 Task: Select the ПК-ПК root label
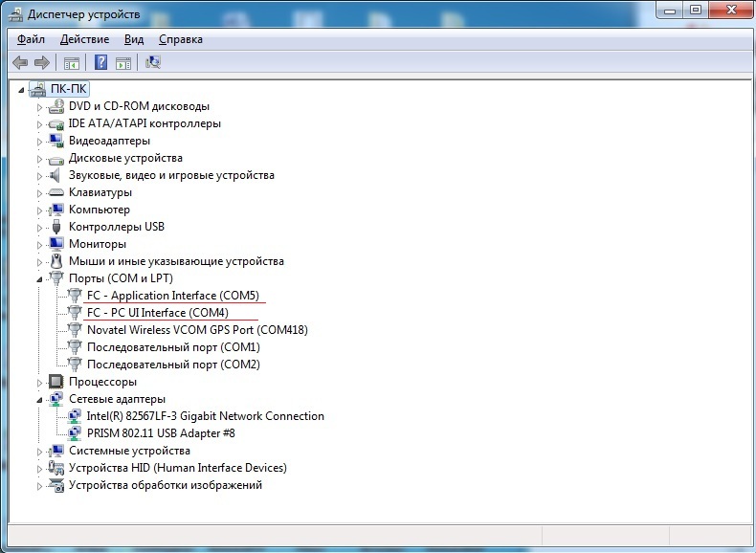(x=69, y=89)
